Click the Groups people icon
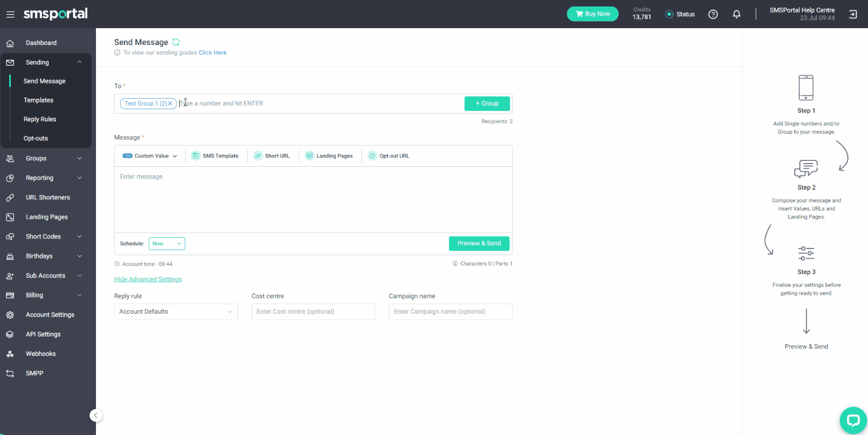Viewport: 868px width, 435px height. tap(10, 158)
